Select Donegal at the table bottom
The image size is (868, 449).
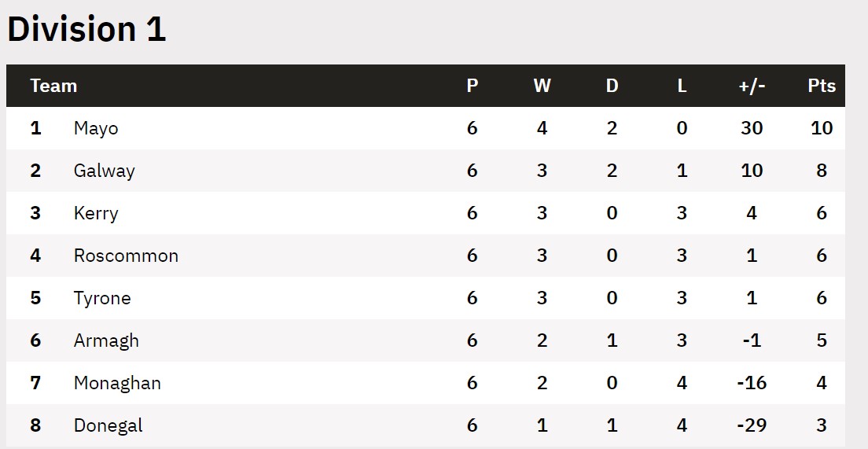click(x=108, y=425)
